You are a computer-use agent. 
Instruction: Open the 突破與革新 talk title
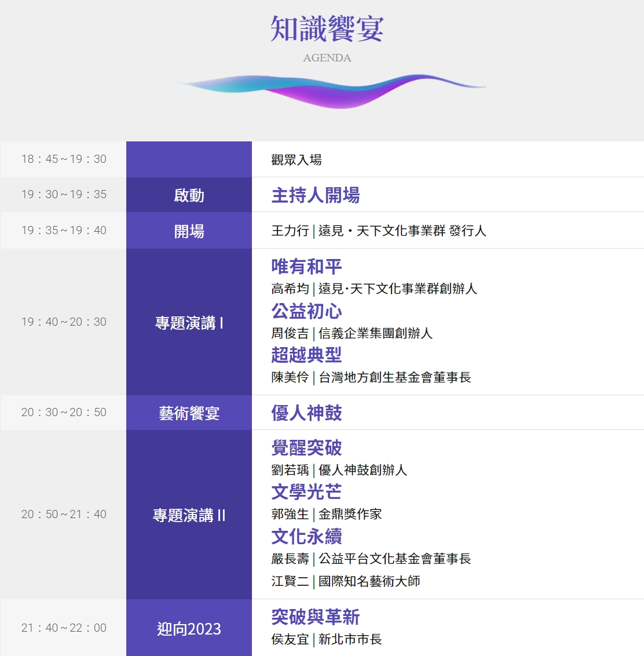(315, 617)
